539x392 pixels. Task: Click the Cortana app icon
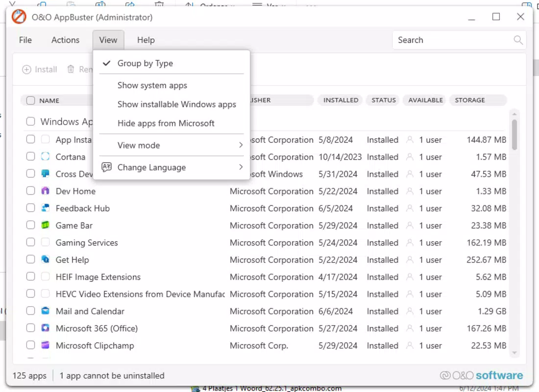pyautogui.click(x=46, y=156)
